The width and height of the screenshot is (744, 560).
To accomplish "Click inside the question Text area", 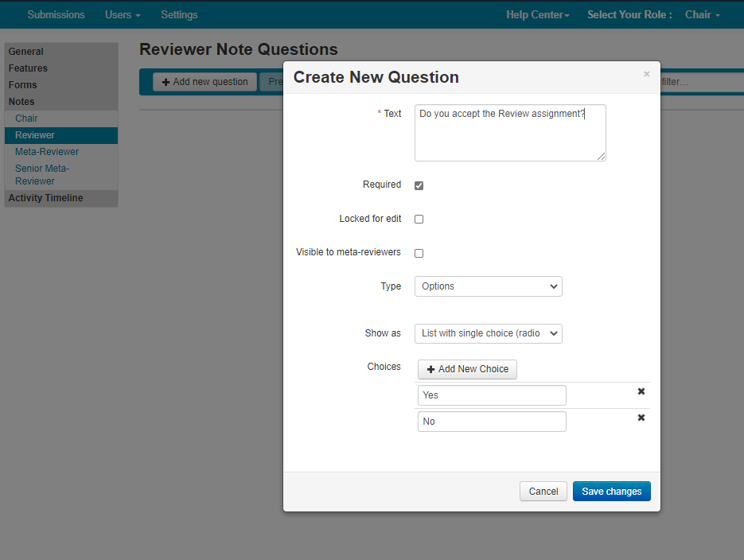I will (x=509, y=133).
